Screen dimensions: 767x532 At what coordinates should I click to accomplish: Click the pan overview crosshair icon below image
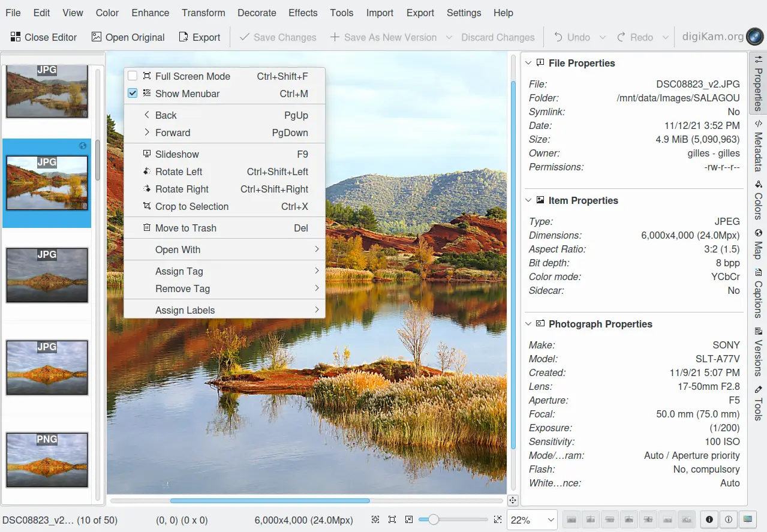513,500
